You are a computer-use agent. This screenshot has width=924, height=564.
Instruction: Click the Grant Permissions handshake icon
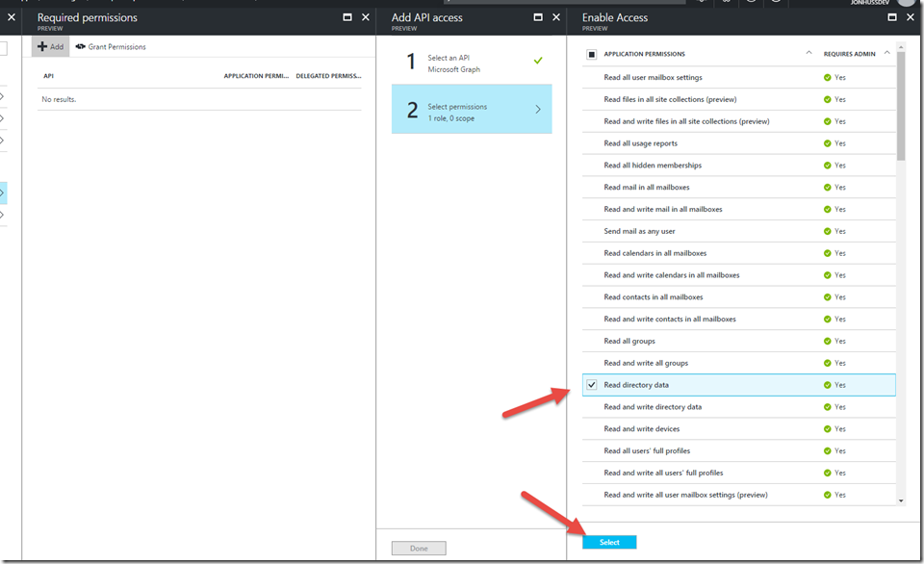[80, 46]
